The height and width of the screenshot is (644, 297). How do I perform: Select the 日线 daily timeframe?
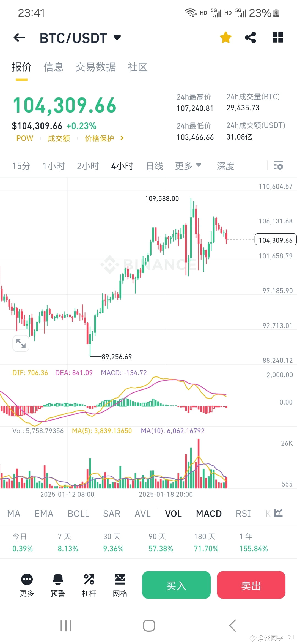click(x=154, y=166)
